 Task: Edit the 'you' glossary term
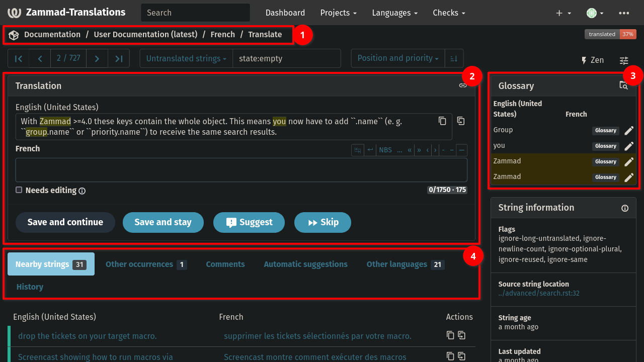[x=629, y=146]
